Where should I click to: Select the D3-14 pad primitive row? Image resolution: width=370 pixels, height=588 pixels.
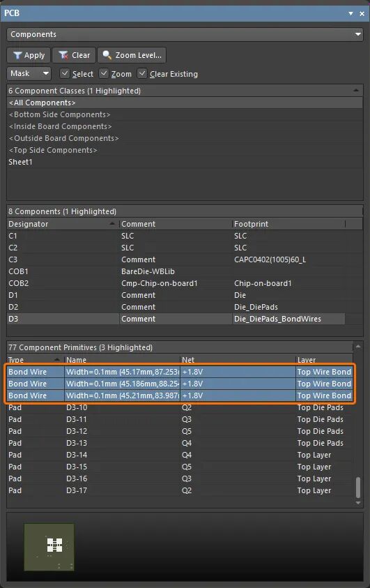[180, 455]
